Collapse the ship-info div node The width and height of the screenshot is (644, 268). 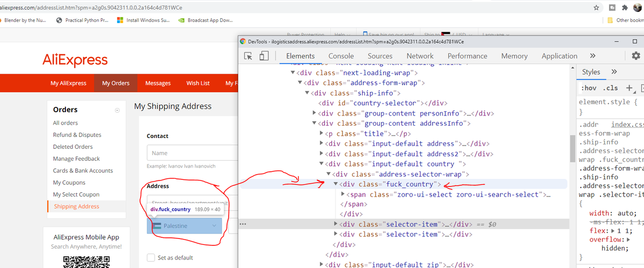307,93
